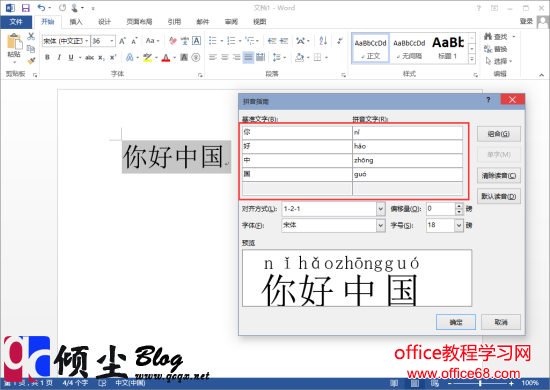550x390 pixels.
Task: Switch to the 视图 tab
Action: pos(260,22)
